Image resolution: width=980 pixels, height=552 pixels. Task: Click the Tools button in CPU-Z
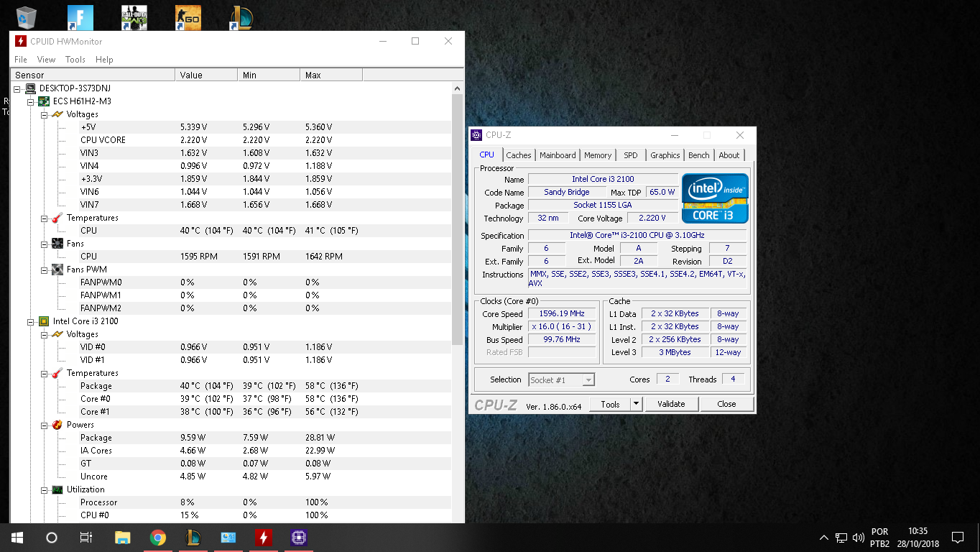[610, 404]
